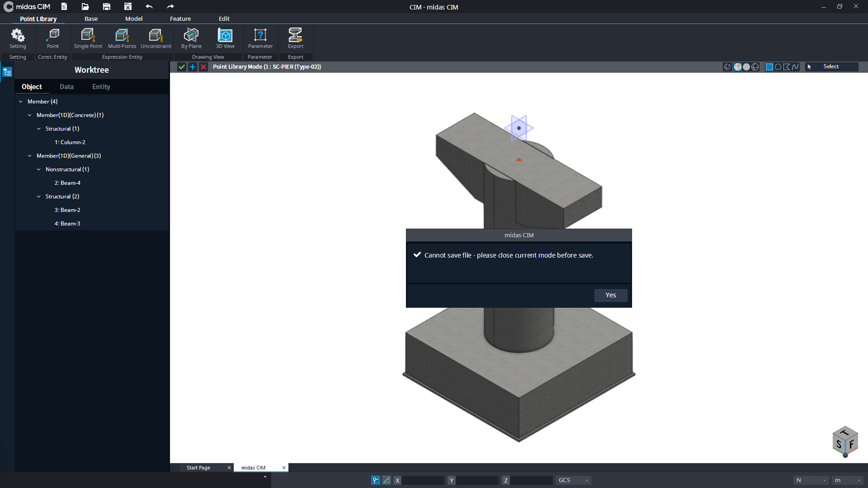The height and width of the screenshot is (488, 868).
Task: Open the N force unit dropdown
Action: (x=811, y=480)
